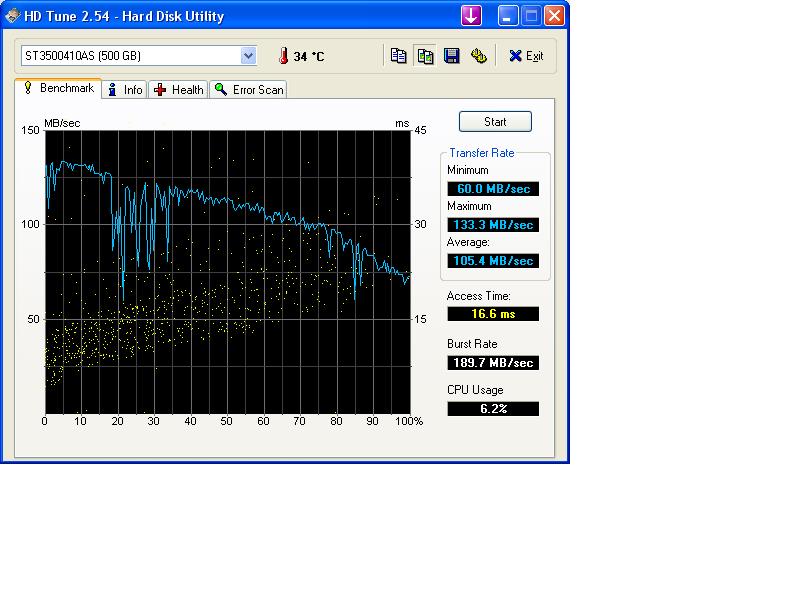Open the options wrench icon
Screen dimensions: 800x600
coord(479,56)
